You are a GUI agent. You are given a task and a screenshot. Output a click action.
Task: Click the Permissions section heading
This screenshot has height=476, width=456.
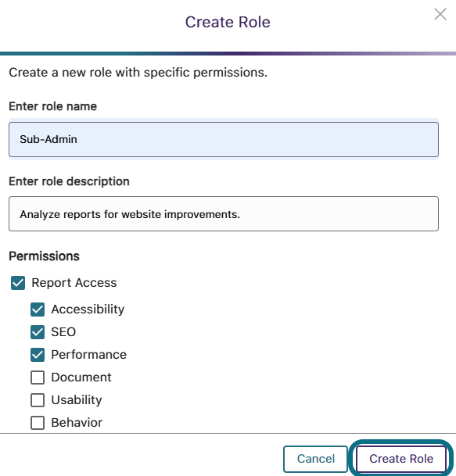pyautogui.click(x=44, y=256)
